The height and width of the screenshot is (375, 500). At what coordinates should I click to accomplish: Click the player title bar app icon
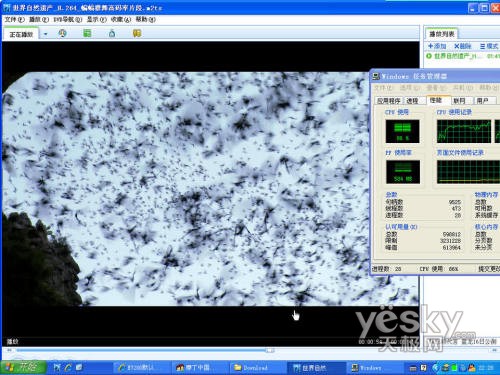point(7,7)
